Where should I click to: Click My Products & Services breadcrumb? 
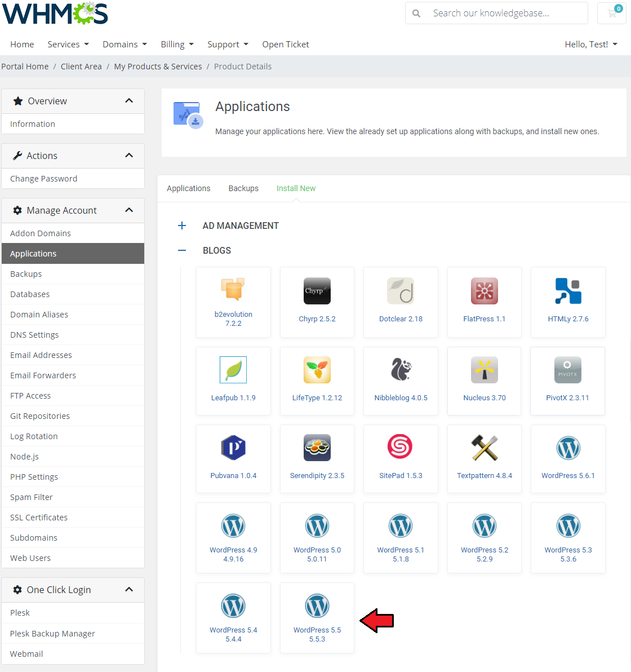[158, 67]
